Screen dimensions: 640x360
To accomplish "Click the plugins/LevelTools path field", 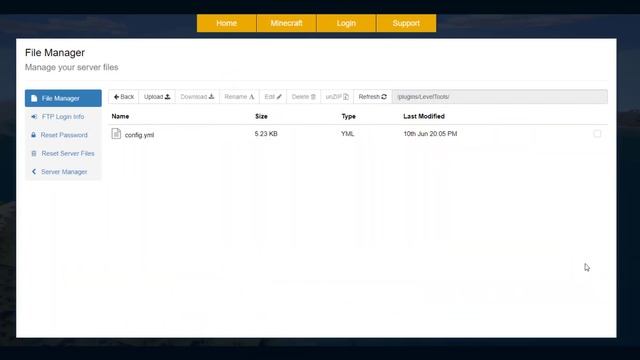I will coord(500,97).
